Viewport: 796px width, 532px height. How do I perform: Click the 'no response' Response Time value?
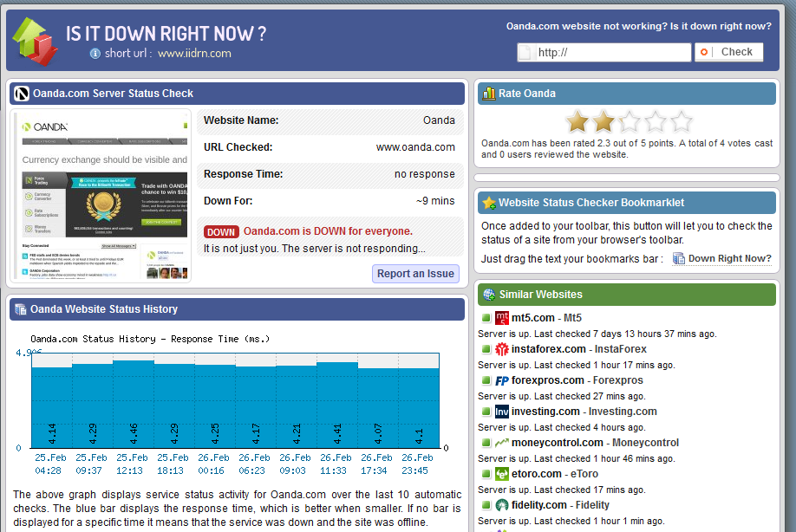(x=424, y=174)
